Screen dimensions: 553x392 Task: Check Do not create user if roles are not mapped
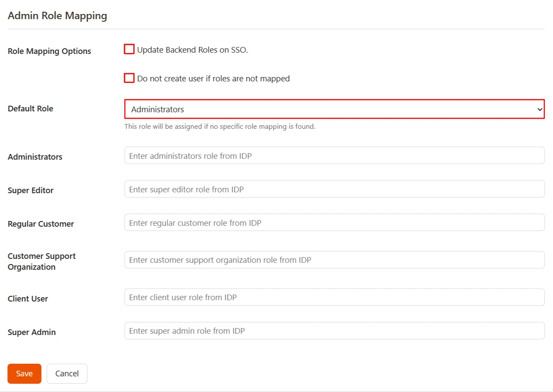[x=129, y=78]
